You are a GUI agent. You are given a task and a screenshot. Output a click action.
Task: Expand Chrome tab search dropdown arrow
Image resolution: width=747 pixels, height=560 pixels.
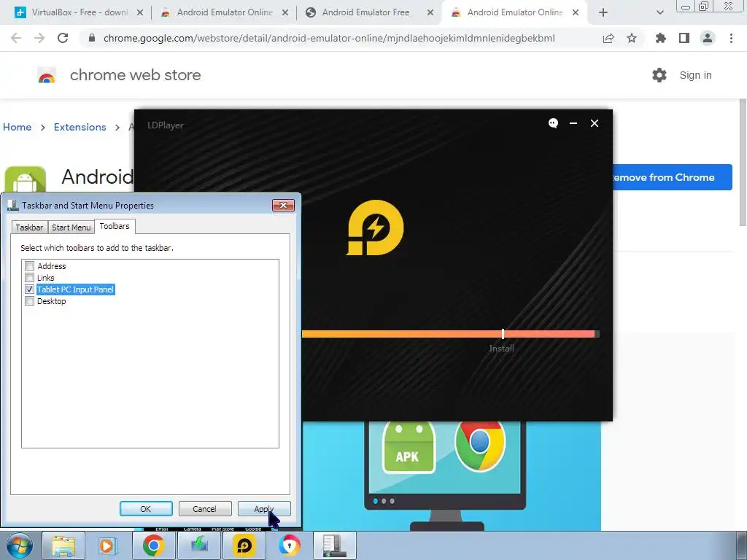659,13
